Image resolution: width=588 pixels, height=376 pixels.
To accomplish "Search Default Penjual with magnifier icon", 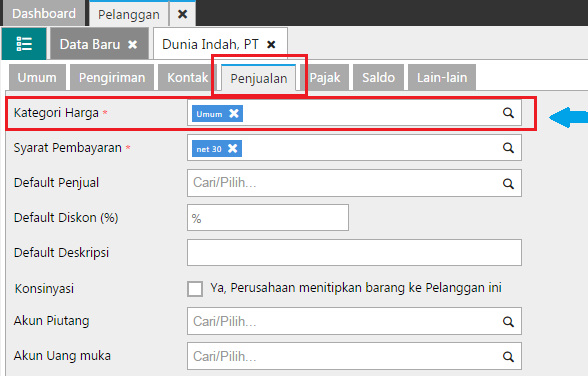I will 508,183.
